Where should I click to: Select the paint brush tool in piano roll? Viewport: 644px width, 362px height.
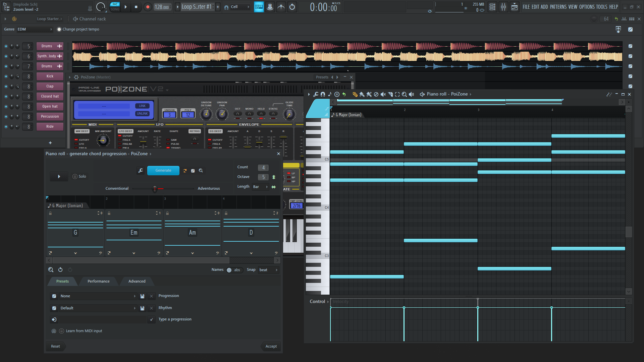coord(362,94)
